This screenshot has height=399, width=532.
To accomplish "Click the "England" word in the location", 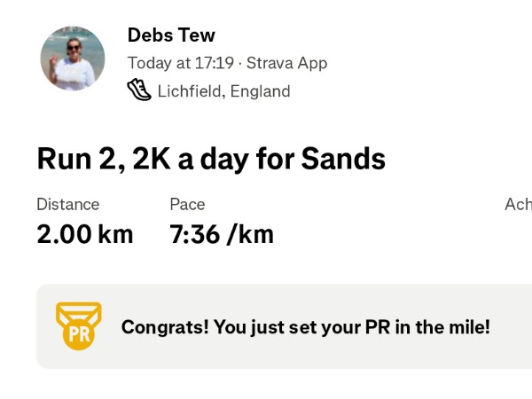I will pos(260,90).
